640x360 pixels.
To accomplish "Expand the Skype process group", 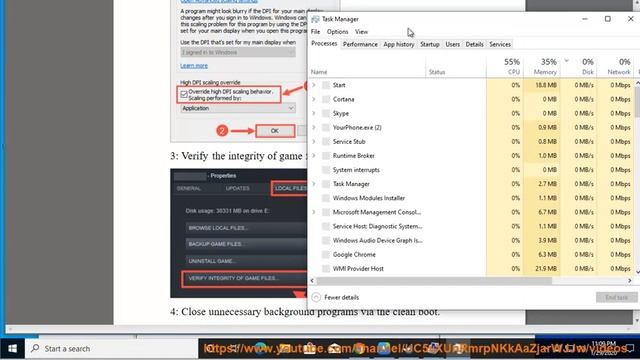I will point(314,113).
